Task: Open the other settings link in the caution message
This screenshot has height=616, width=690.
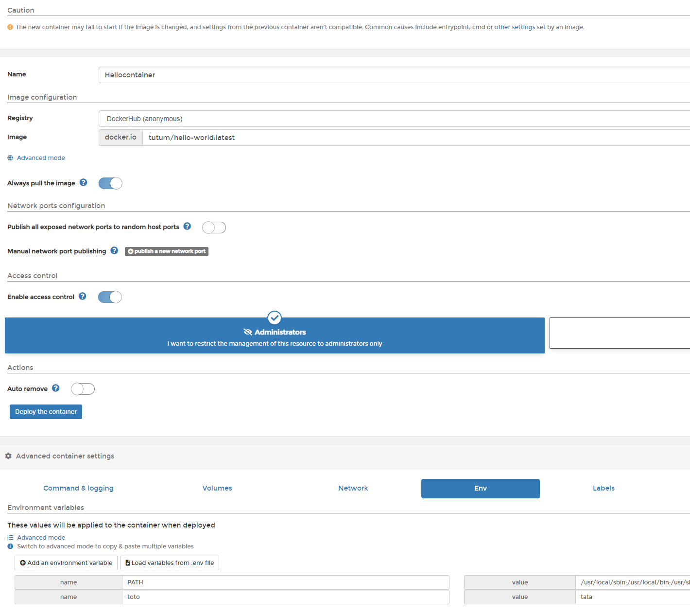Action: [x=515, y=27]
